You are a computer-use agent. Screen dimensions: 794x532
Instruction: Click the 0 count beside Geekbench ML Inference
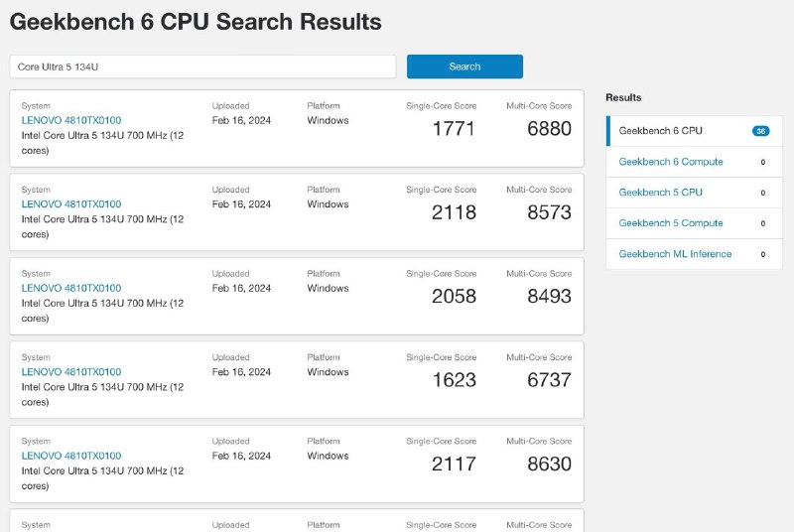[x=763, y=255]
